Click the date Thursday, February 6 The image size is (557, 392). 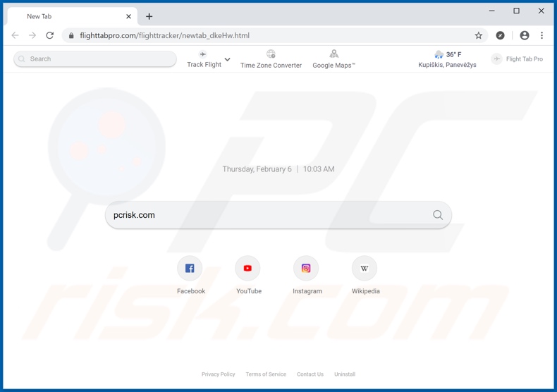pyautogui.click(x=257, y=169)
